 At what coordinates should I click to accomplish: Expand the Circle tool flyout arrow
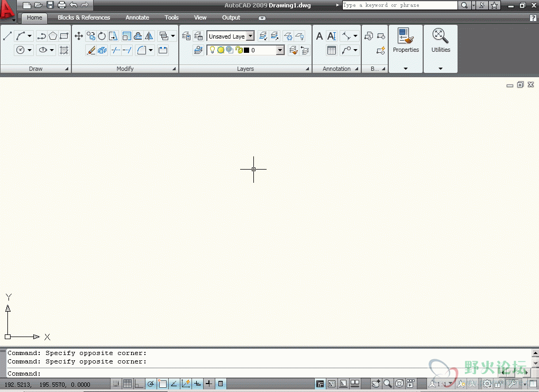[x=30, y=50]
